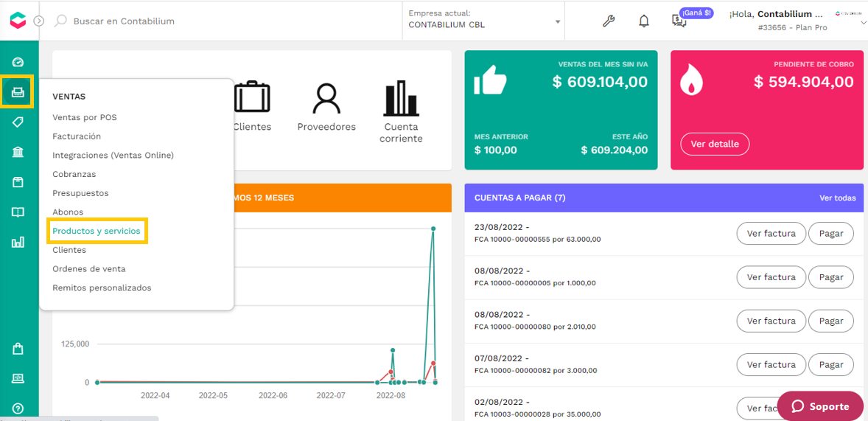This screenshot has width=868, height=421.
Task: Select Abonos menu item
Action: coord(68,212)
